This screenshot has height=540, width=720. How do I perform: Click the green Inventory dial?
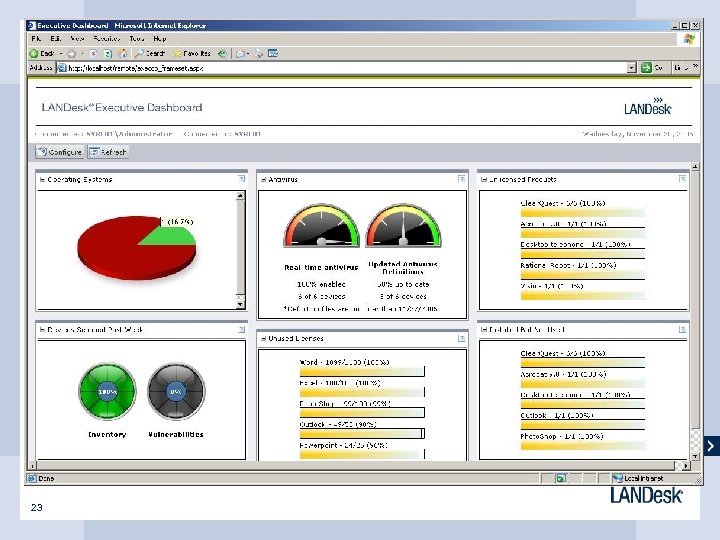(x=107, y=391)
